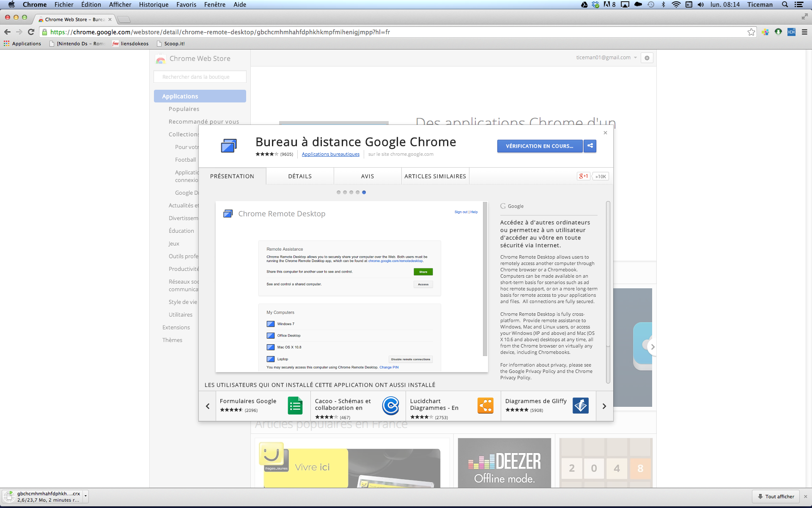This screenshot has width=812, height=508.
Task: Advance the background featured carousel right arrow
Action: point(652,347)
